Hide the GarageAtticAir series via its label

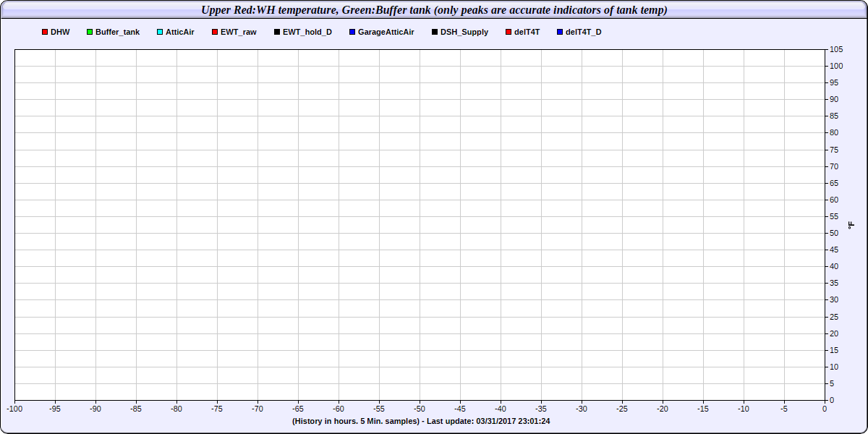point(386,33)
